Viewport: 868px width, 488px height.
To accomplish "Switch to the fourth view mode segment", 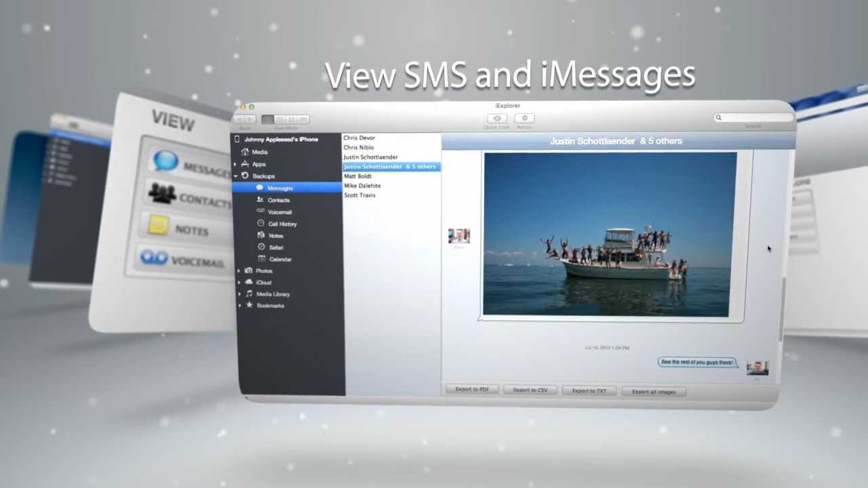I will click(x=303, y=119).
